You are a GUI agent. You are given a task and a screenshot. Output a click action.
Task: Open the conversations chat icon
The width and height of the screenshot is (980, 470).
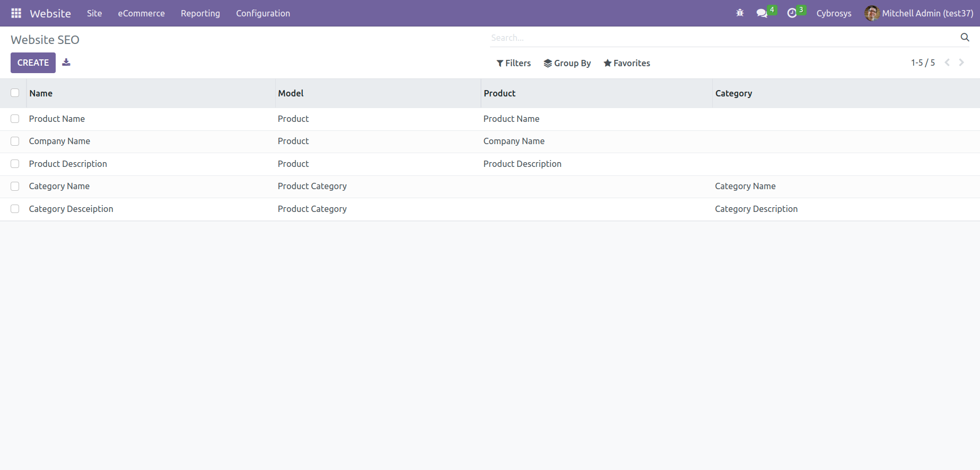click(x=762, y=13)
